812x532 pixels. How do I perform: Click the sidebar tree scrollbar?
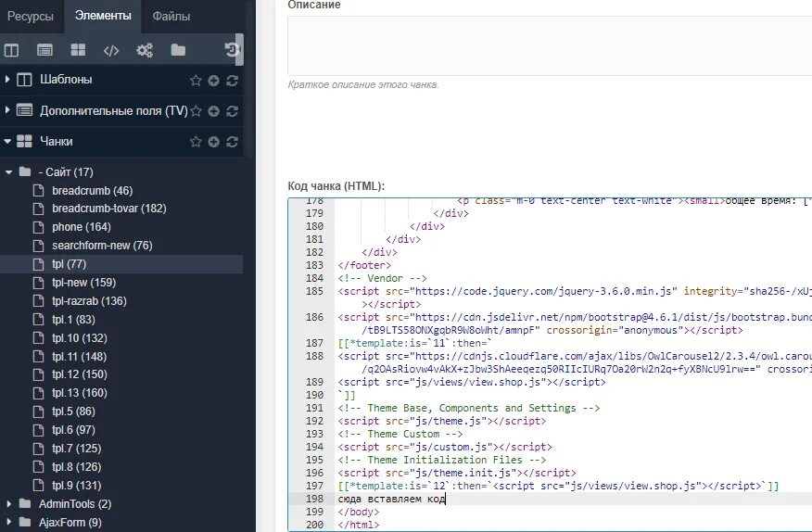239,50
